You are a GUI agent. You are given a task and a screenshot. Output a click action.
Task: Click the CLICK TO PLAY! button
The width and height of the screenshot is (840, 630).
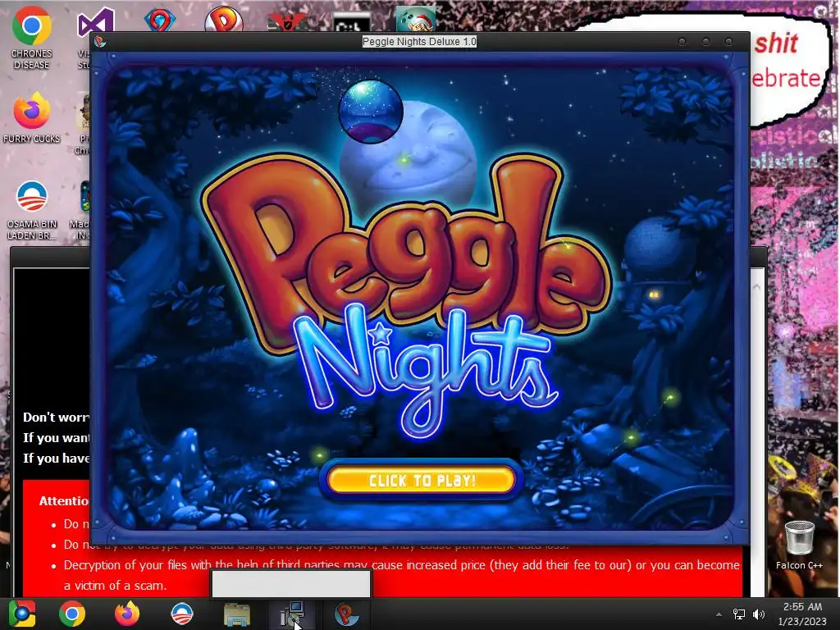point(421,479)
